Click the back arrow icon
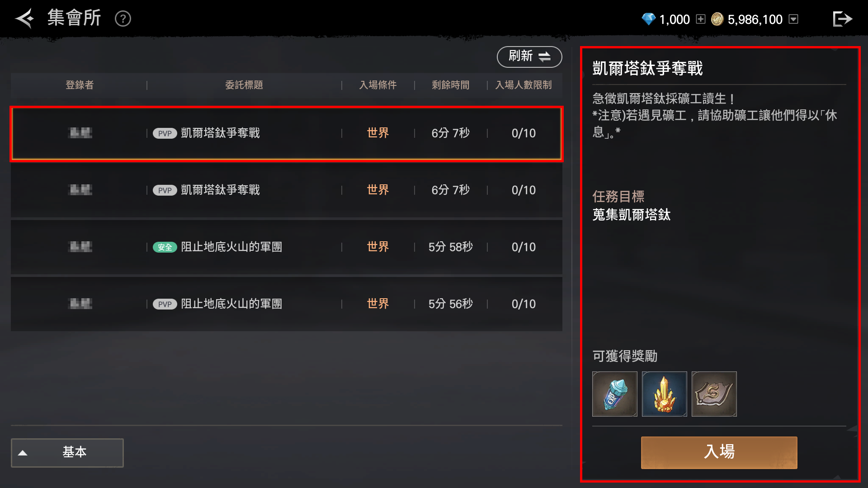Screen dimensions: 868x488 pos(25,19)
